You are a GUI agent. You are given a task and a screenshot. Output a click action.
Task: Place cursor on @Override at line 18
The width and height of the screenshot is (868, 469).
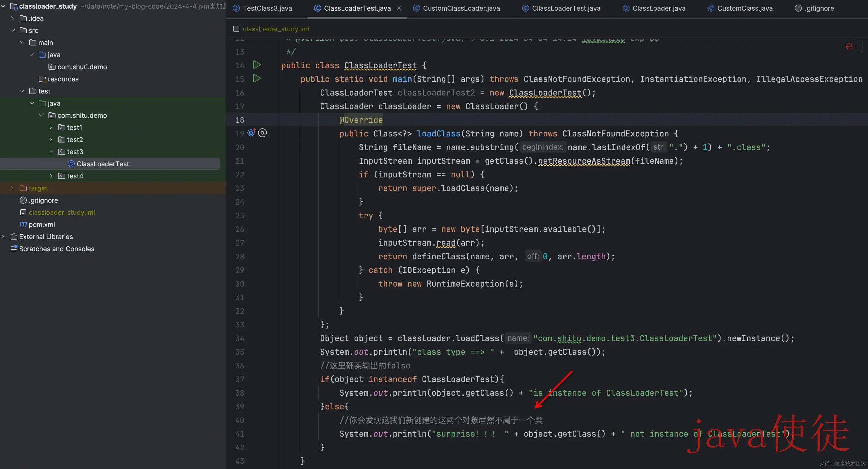pos(361,120)
